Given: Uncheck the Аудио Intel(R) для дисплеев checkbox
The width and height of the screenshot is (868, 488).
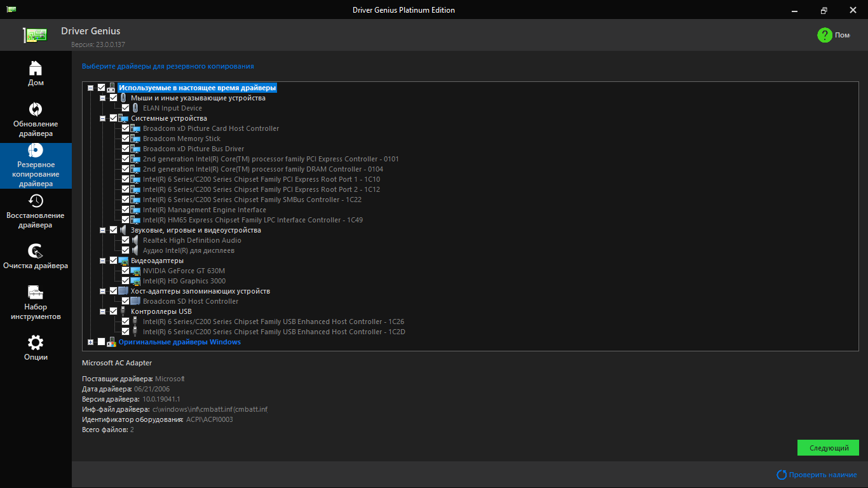Looking at the screenshot, I should click(125, 250).
